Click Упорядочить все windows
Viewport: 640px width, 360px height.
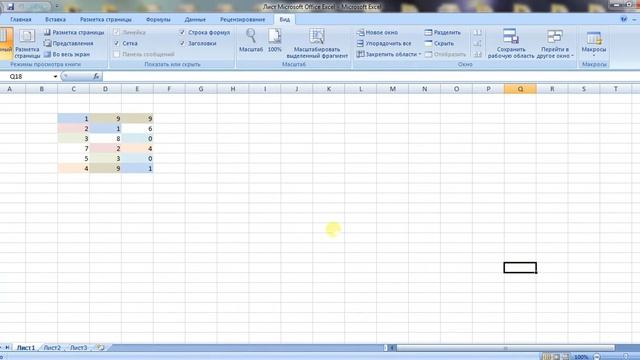tap(384, 43)
